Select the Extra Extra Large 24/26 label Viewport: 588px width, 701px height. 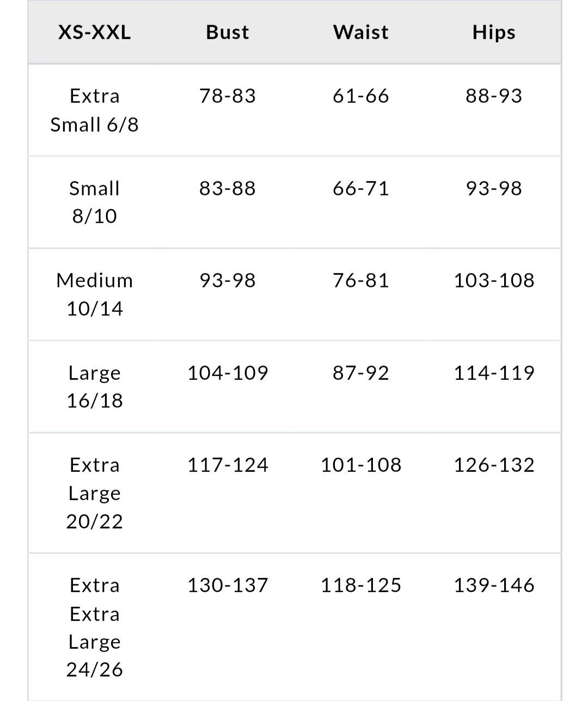point(94,627)
